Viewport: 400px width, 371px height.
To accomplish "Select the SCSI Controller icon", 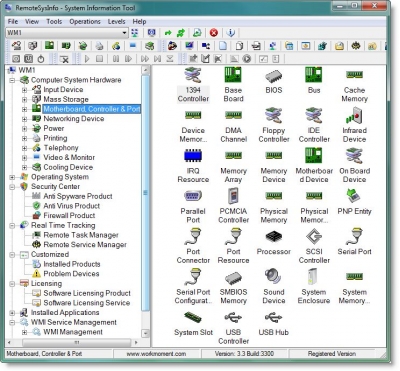I will (x=314, y=236).
